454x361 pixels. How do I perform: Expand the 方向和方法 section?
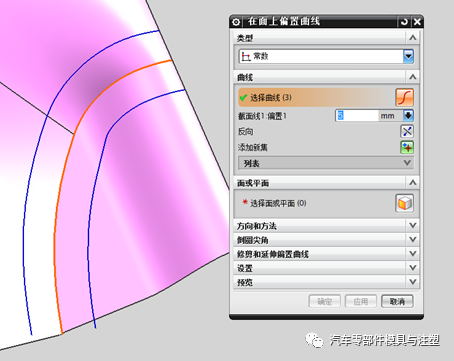point(326,226)
